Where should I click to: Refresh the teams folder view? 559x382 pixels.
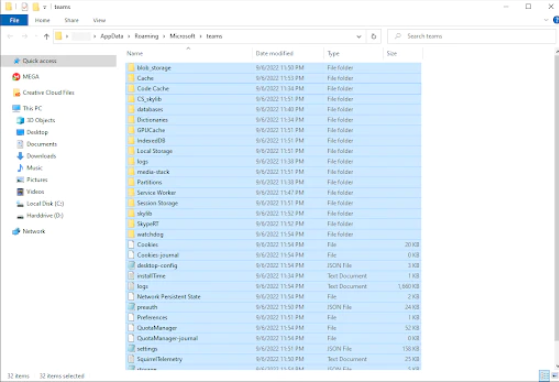[374, 36]
